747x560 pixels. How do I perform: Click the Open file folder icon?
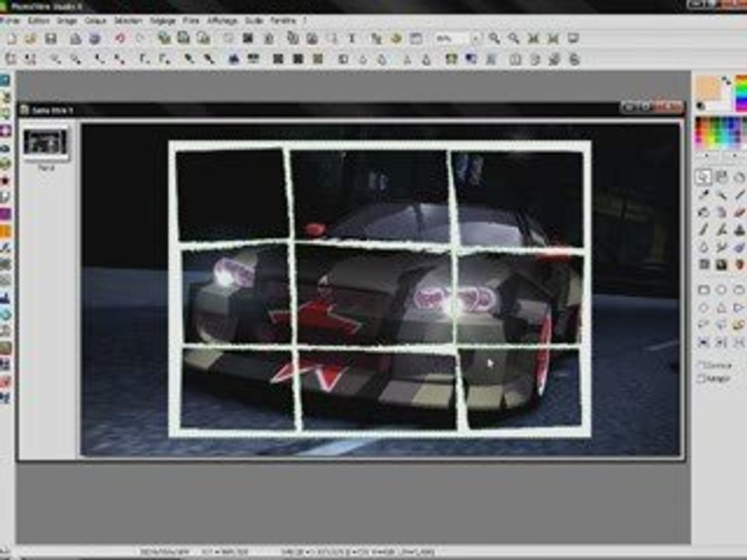point(31,39)
